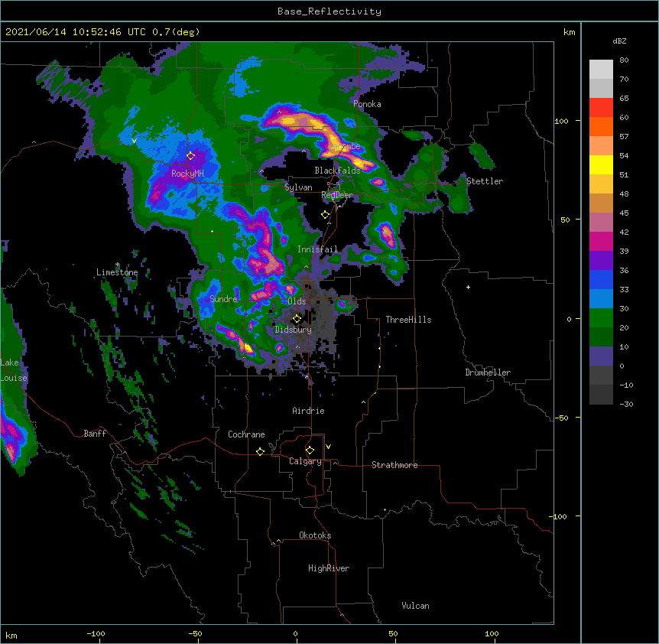Click the Sylvan label
Image resolution: width=659 pixels, height=644 pixels.
coord(298,187)
